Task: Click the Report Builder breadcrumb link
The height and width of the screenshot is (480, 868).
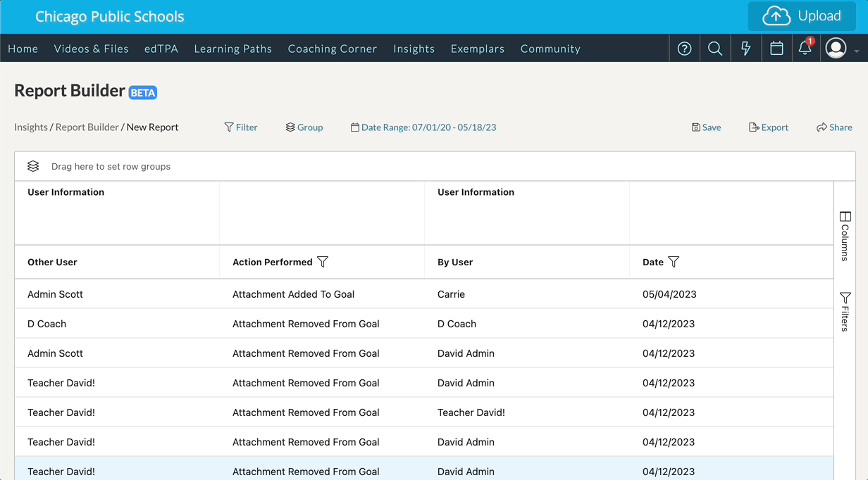Action: click(x=87, y=127)
